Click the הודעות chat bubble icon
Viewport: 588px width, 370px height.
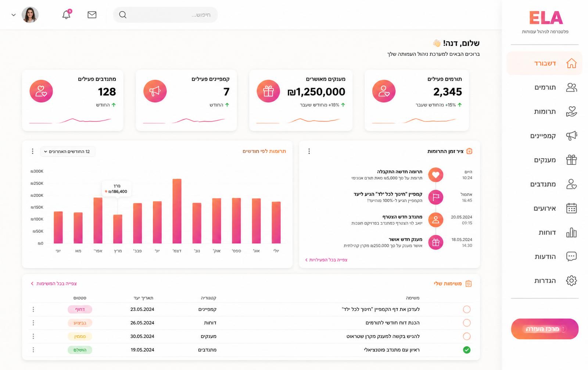tap(571, 256)
